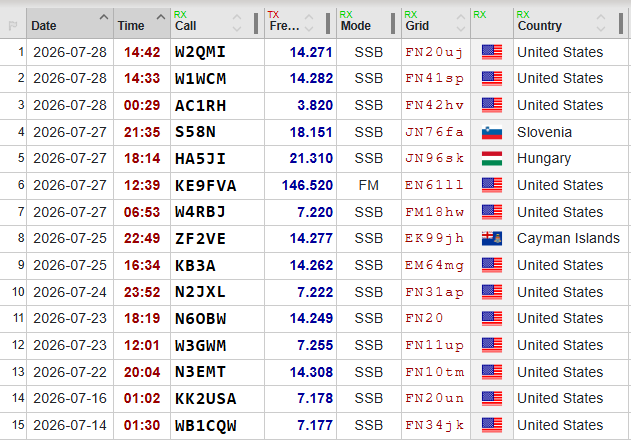The width and height of the screenshot is (631, 442).
Task: Click Time column ascending sort caret
Action: coord(161,17)
